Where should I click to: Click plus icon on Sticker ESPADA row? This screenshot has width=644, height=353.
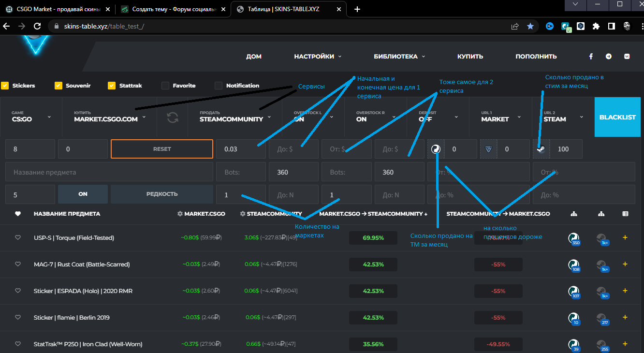tap(625, 291)
